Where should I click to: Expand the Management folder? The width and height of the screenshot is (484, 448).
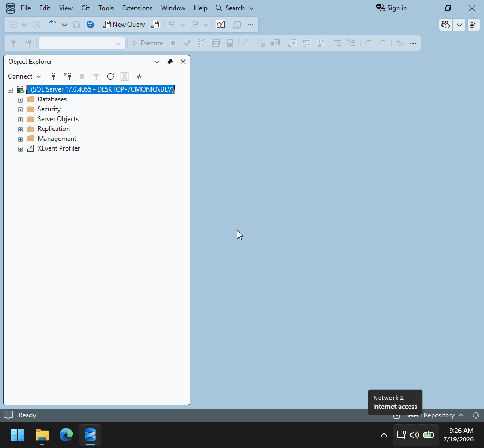tap(20, 139)
